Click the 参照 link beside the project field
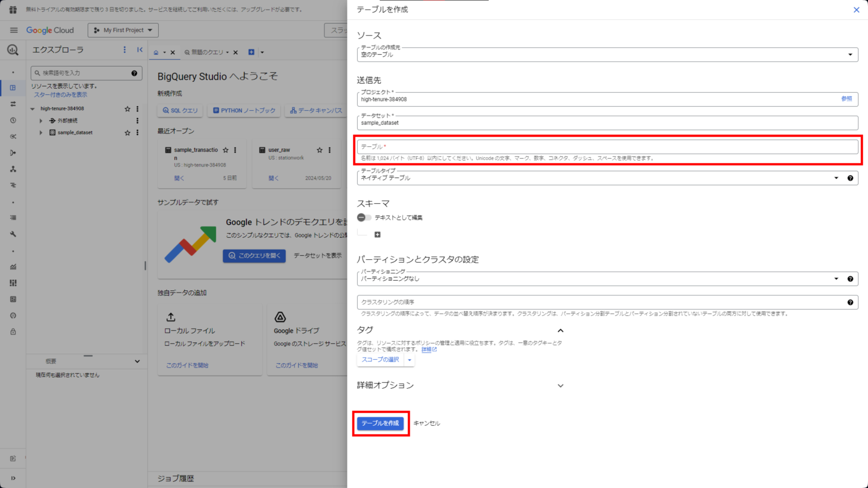 point(847,98)
